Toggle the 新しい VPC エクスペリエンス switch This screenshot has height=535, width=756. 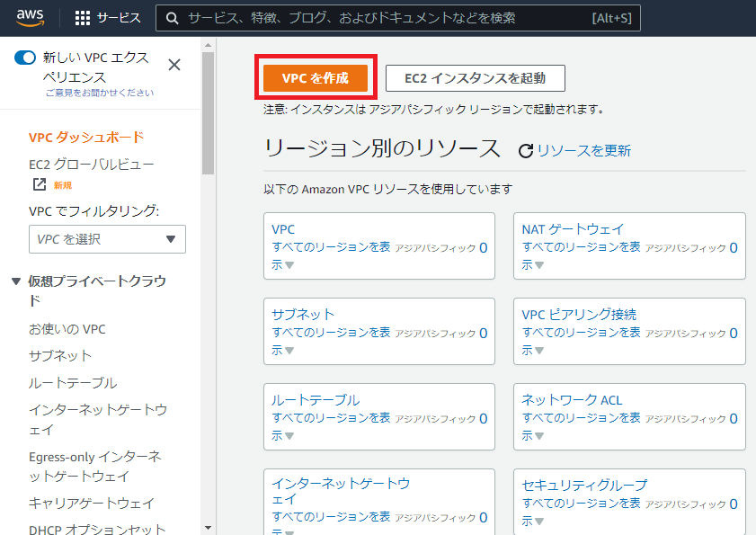25,58
